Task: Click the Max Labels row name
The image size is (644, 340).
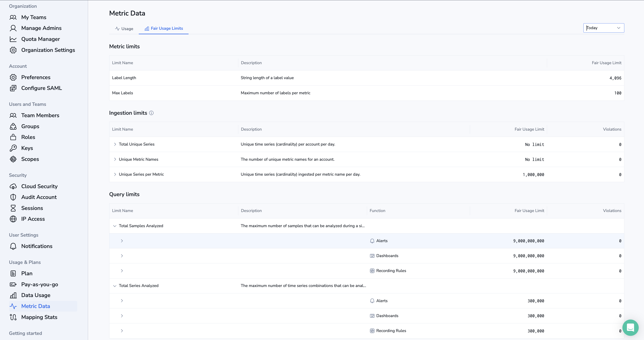Action: [122, 93]
